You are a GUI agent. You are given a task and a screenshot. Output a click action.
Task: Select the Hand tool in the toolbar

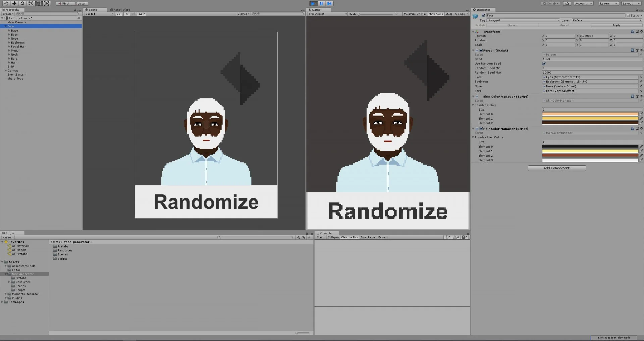[x=6, y=3]
